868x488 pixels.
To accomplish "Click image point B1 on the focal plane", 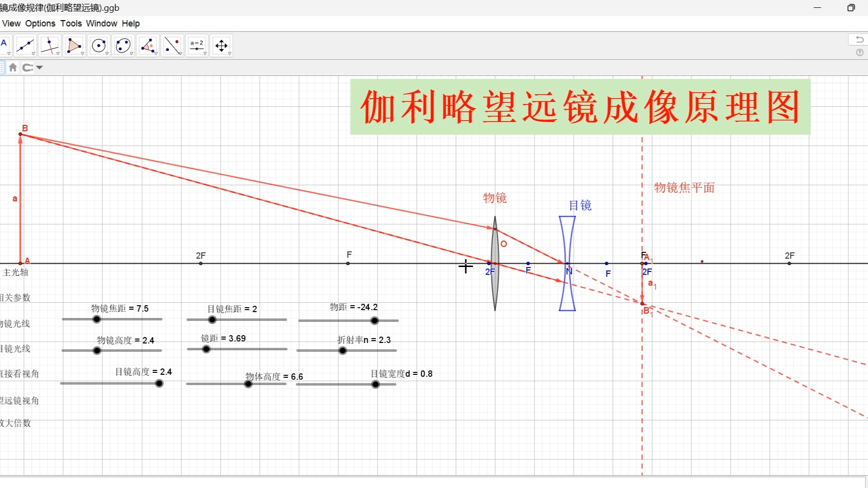I will pos(642,304).
